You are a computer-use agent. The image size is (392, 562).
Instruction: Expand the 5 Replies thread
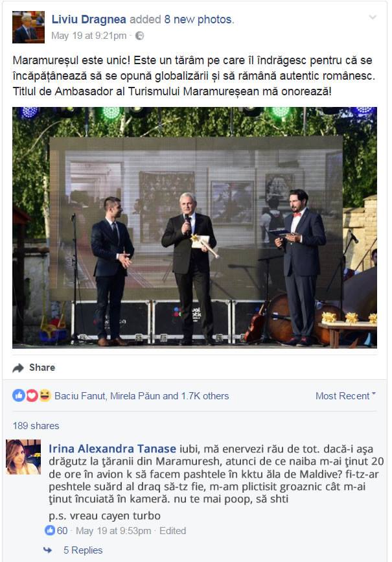[x=83, y=550]
